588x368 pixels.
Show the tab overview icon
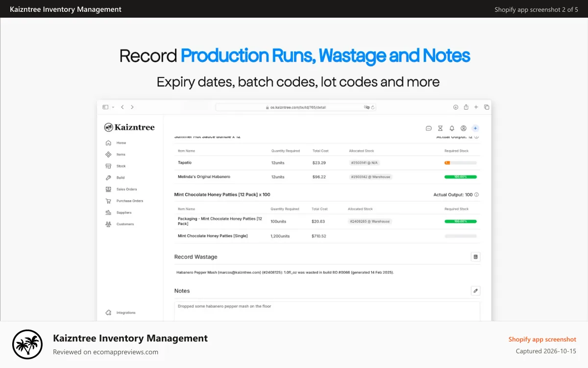(487, 107)
